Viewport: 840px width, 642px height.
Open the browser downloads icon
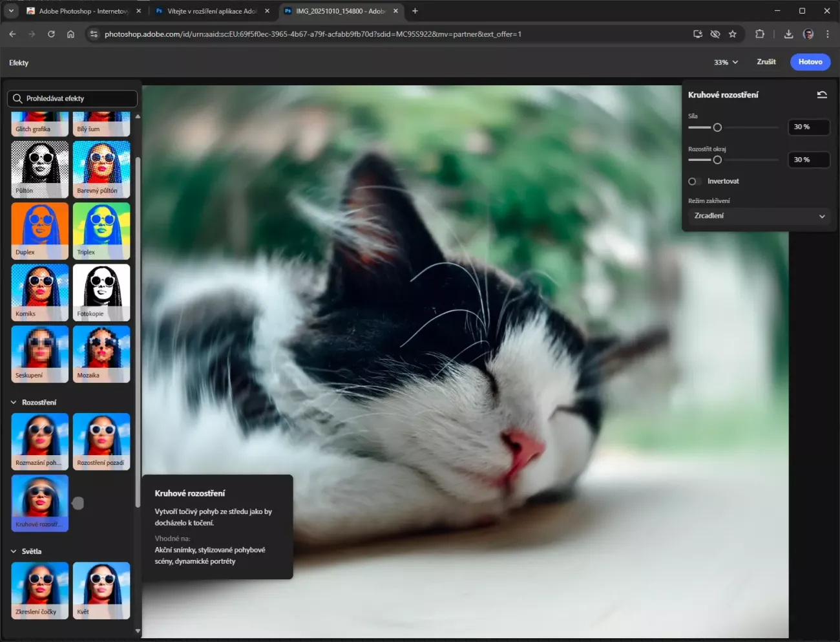(788, 34)
